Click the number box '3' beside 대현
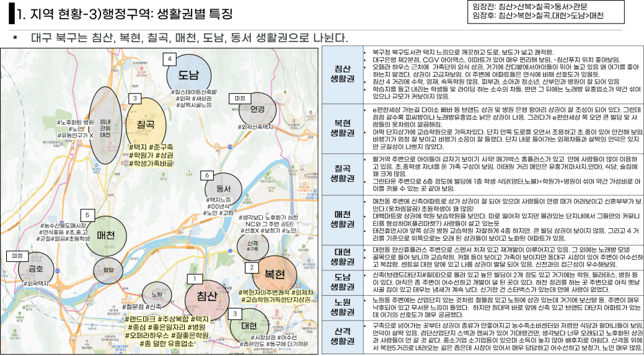 234,314
